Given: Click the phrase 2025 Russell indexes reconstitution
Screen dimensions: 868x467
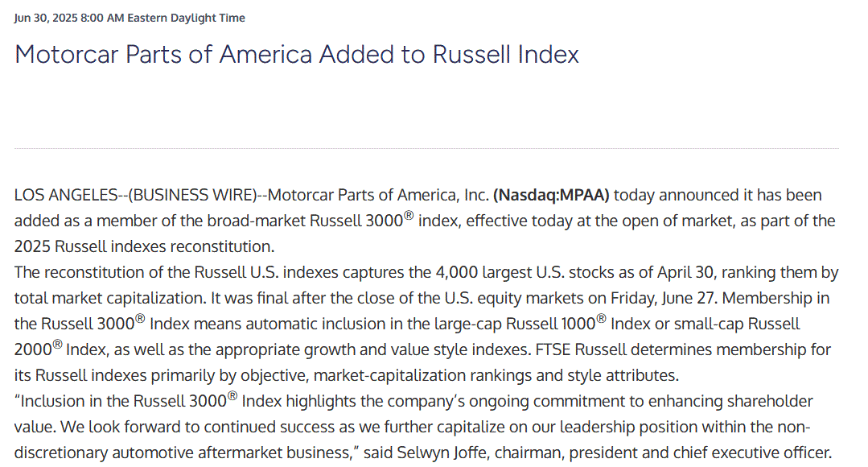Looking at the screenshot, I should [144, 246].
